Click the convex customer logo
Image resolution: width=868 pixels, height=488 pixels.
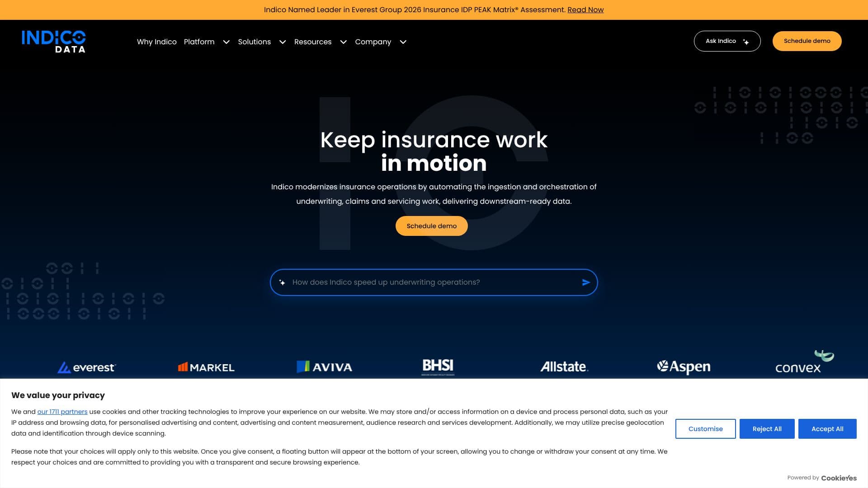(805, 362)
